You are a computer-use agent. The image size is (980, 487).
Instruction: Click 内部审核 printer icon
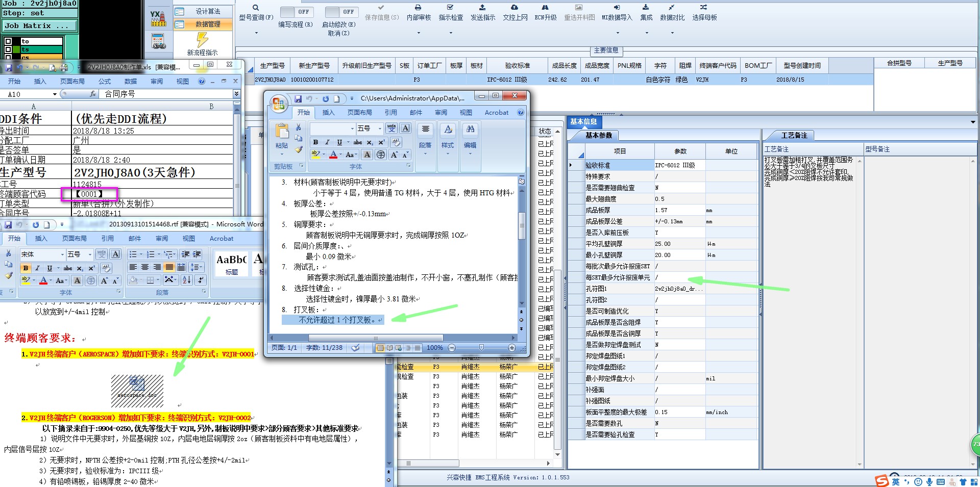click(x=418, y=8)
